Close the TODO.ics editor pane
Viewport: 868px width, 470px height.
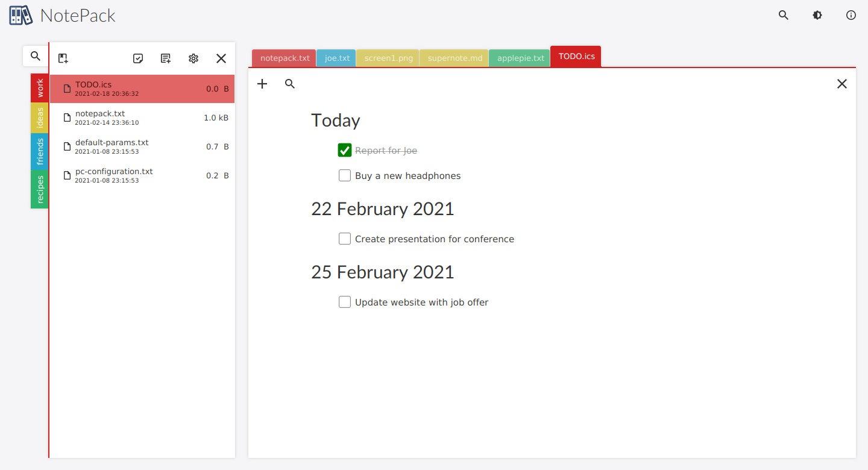pos(842,84)
